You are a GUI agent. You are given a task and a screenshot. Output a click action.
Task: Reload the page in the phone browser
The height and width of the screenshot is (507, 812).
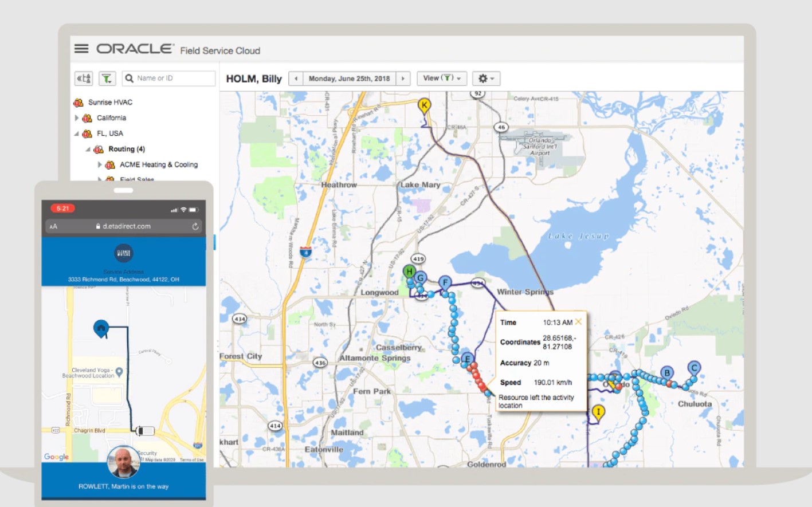[x=195, y=226]
